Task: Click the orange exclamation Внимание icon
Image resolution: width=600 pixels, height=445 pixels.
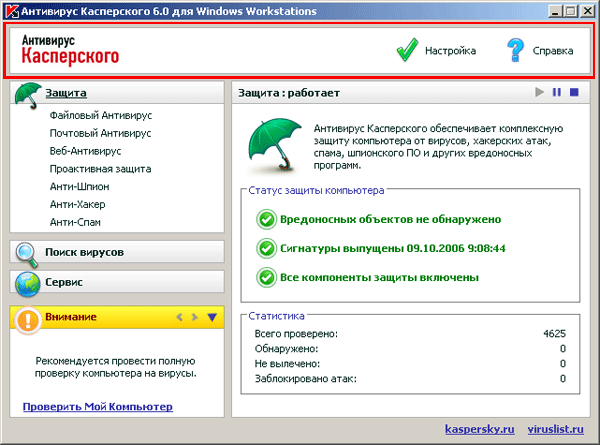Action: click(x=28, y=320)
